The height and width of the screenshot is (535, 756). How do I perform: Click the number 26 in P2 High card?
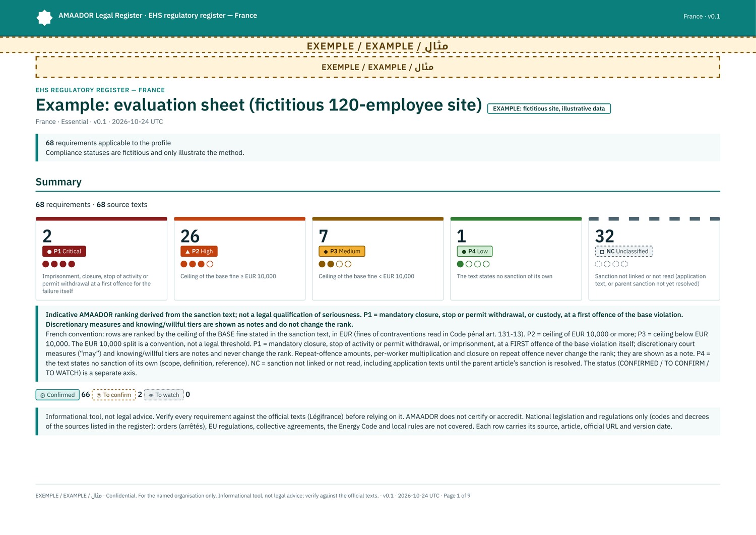(190, 236)
